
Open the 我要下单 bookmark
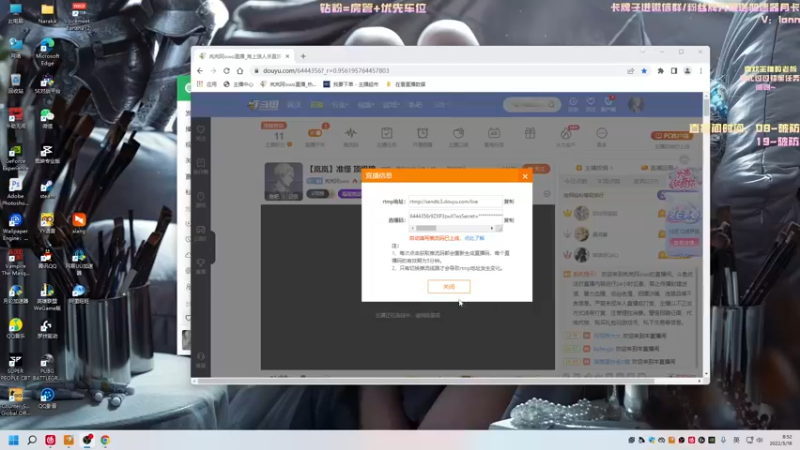click(351, 84)
